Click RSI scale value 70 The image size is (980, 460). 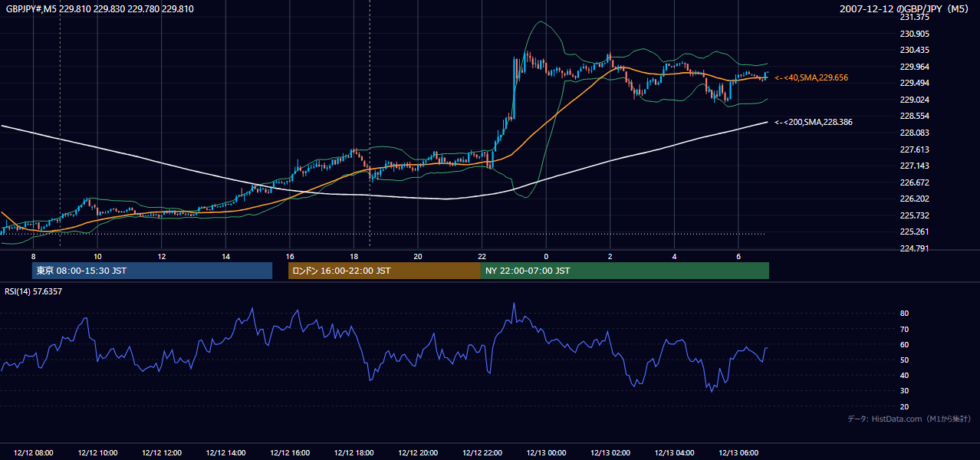point(904,330)
